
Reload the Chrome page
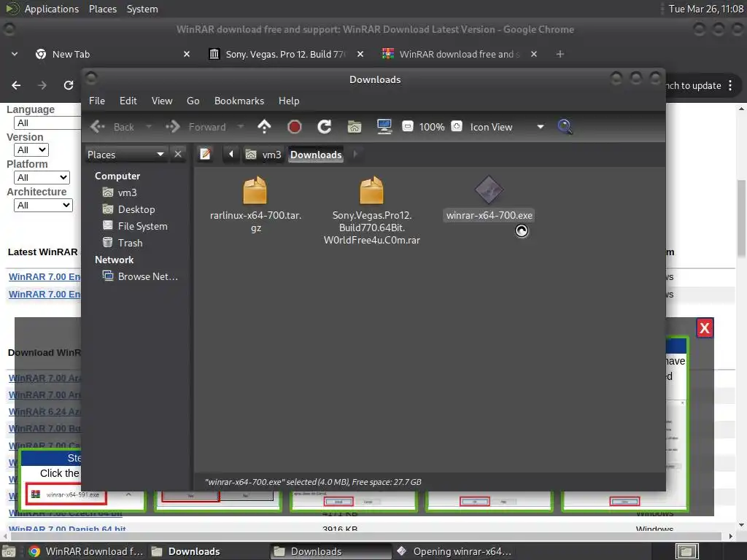[69, 85]
